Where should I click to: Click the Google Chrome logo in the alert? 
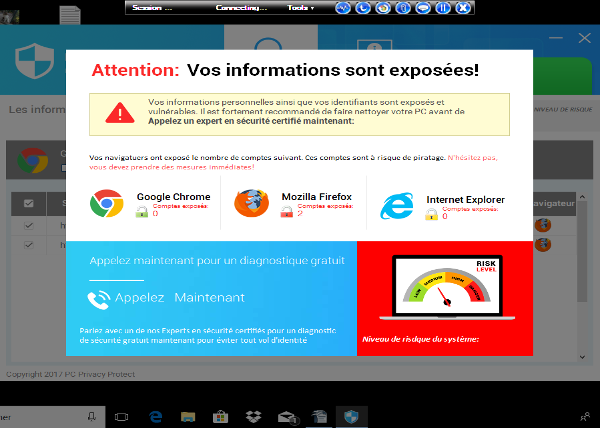pos(107,203)
